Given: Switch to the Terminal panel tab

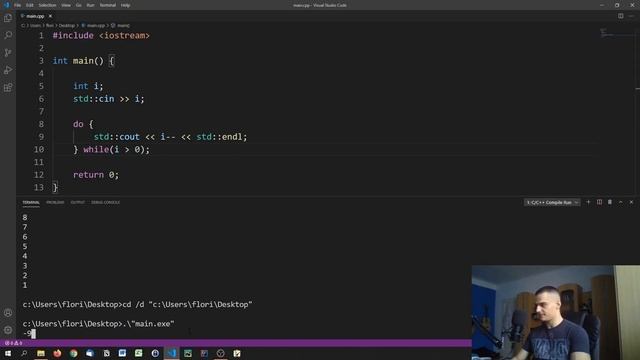Looking at the screenshot, I should 31,202.
